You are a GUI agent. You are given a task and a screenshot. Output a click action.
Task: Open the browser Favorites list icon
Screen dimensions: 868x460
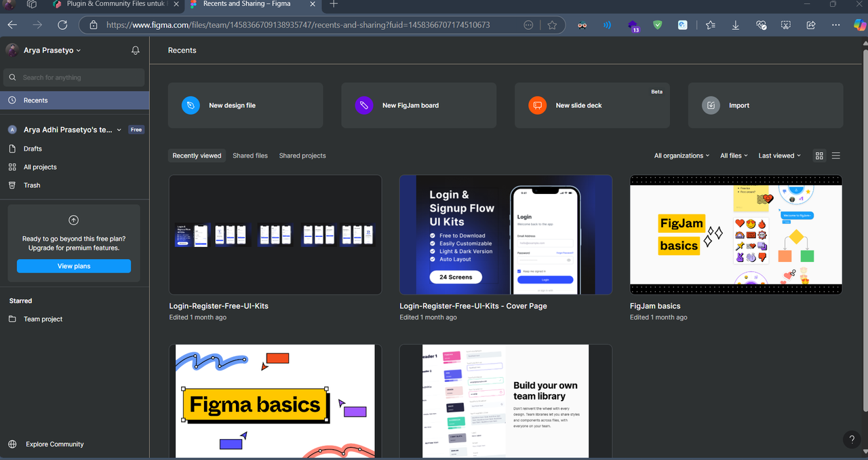(x=711, y=25)
